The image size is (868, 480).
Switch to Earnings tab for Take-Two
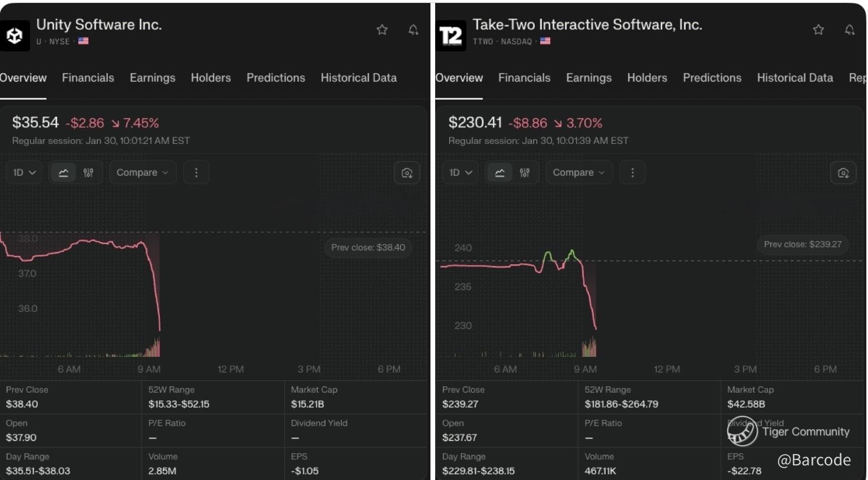588,78
